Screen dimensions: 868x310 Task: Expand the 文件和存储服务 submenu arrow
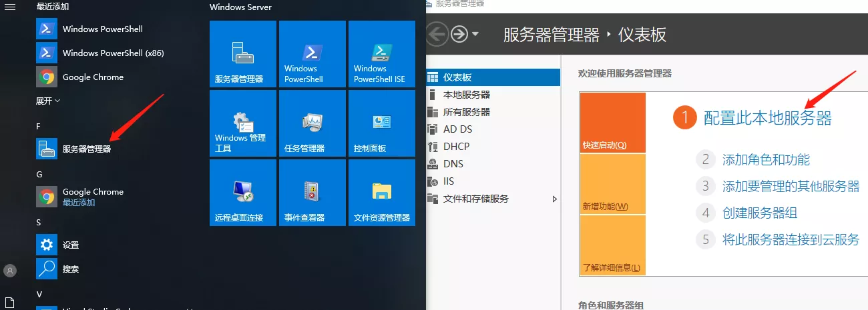click(x=554, y=199)
